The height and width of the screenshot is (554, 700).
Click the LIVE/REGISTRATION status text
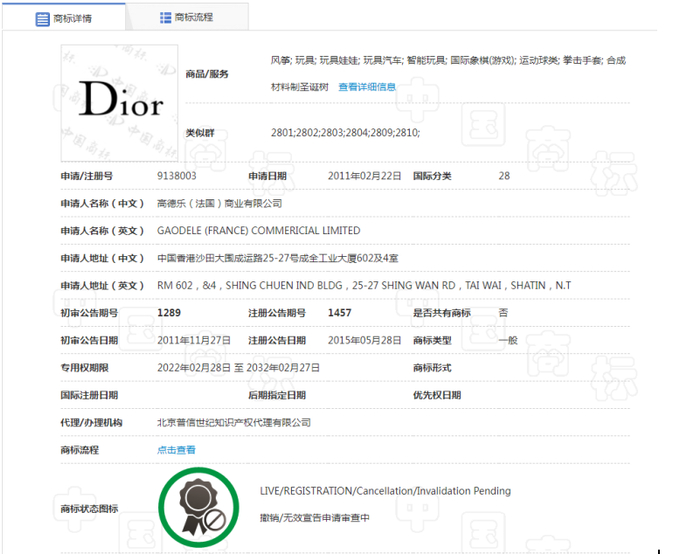pos(385,491)
